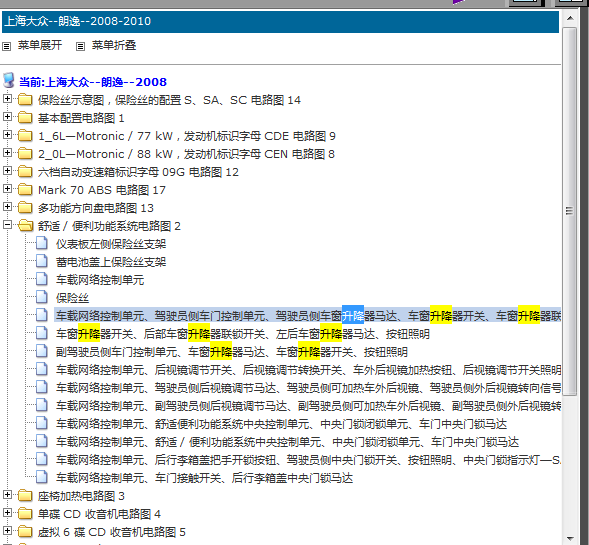Click the 上海大众--朗逸--2008-2010 header
The width and height of the screenshot is (589, 545).
[x=280, y=21]
